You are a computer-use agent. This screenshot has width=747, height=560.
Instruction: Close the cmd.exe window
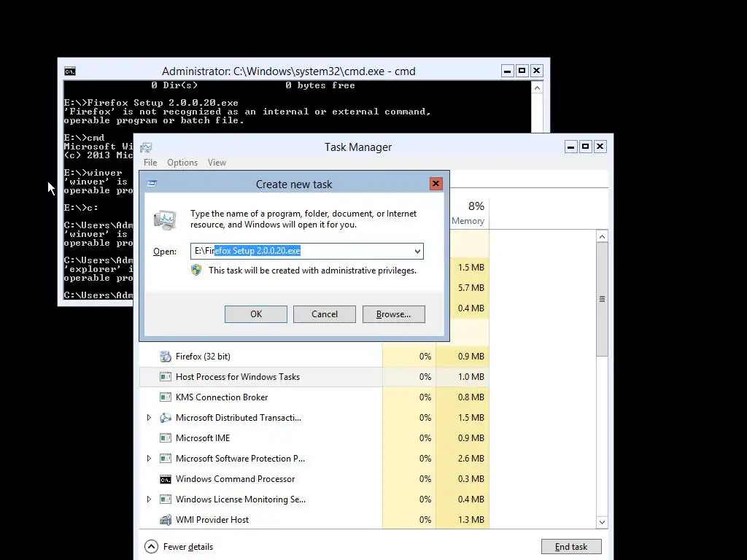pyautogui.click(x=537, y=71)
